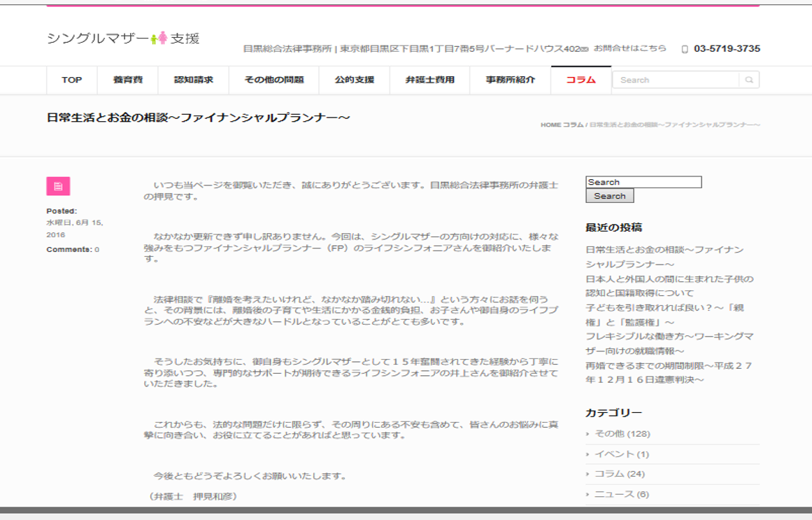
Task: Open the 弁護士費用 menu item
Action: point(430,80)
